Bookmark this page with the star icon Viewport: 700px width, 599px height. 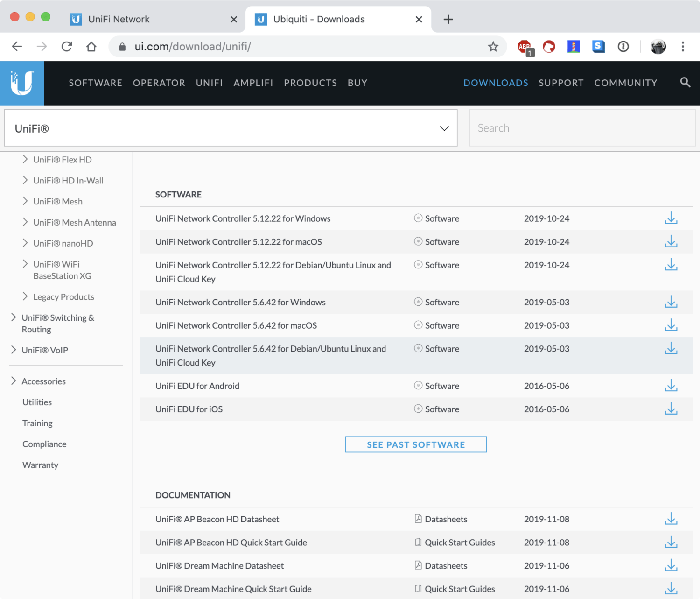[x=493, y=47]
